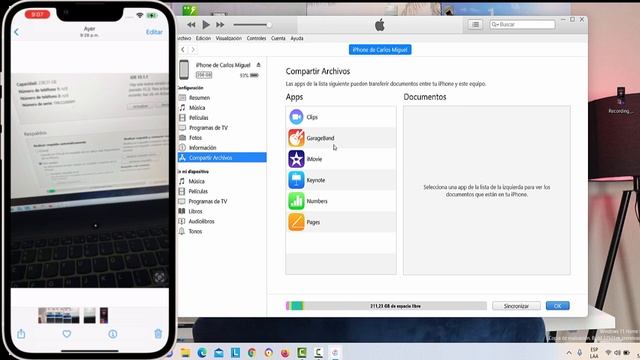The width and height of the screenshot is (640, 360).
Task: Open the Visualización menu
Action: click(229, 38)
